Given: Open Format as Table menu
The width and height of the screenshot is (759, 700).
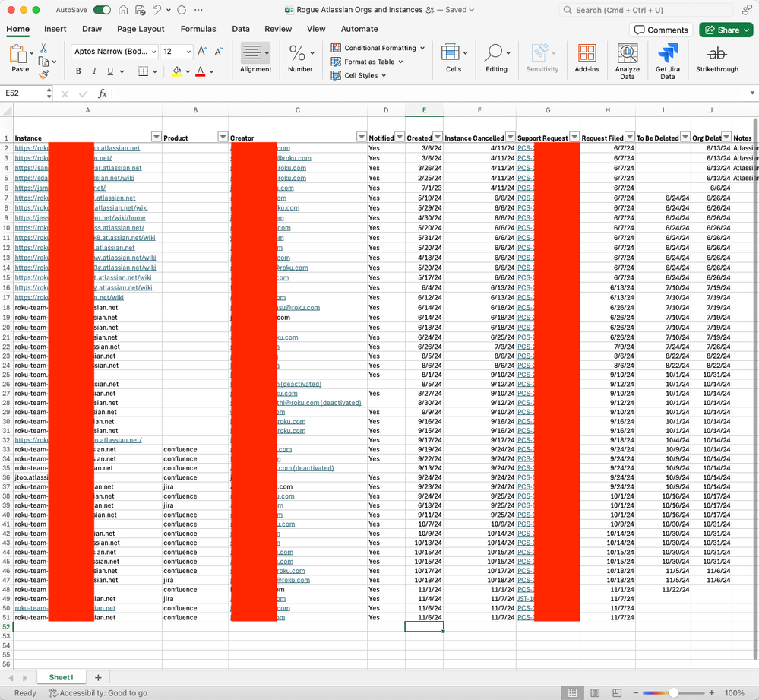Looking at the screenshot, I should [367, 62].
